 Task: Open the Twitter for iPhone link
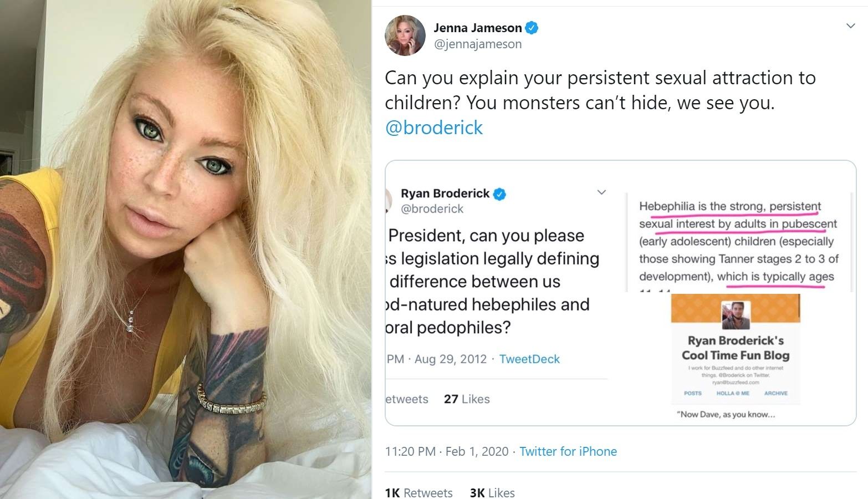click(x=568, y=451)
